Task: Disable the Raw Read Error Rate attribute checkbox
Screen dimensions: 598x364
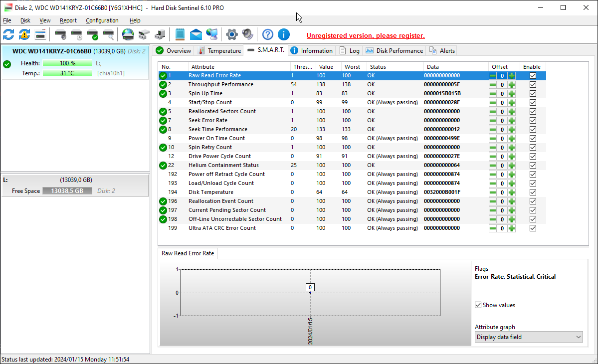Action: [533, 75]
